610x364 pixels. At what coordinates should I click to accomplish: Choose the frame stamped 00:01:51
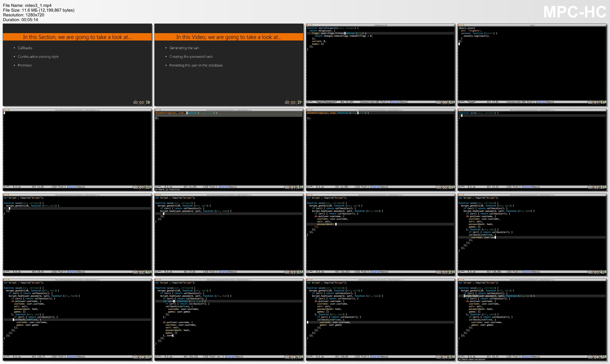(229, 150)
